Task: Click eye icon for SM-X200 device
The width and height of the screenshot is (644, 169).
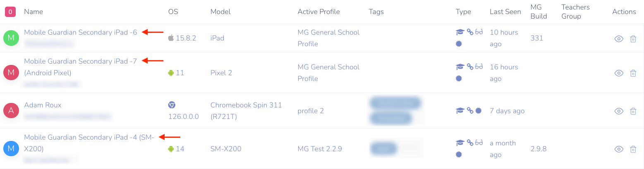Action: (x=619, y=149)
